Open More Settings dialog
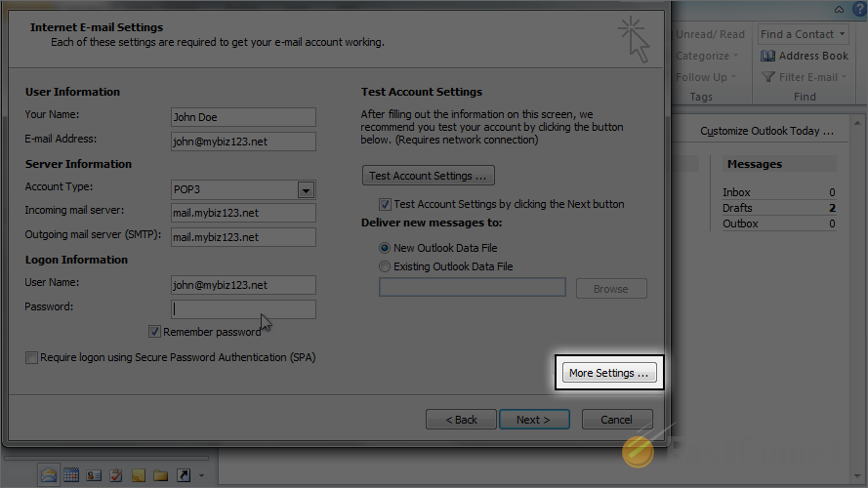Screen dimensions: 868x488 pos(609,373)
